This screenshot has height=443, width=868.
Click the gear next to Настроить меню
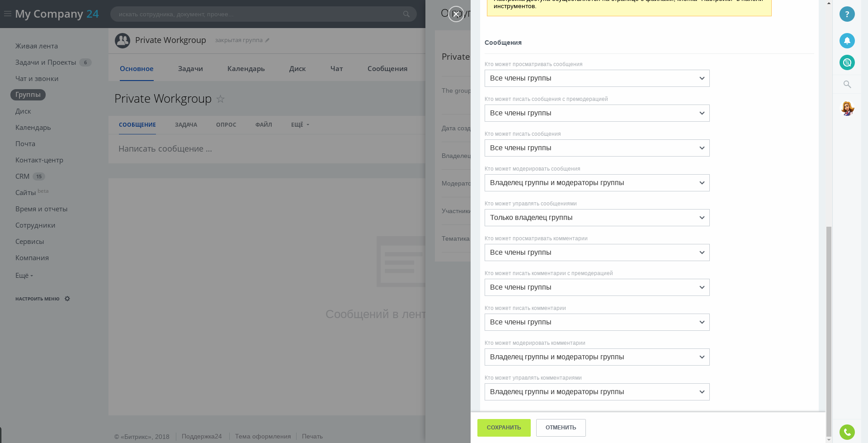(x=67, y=299)
